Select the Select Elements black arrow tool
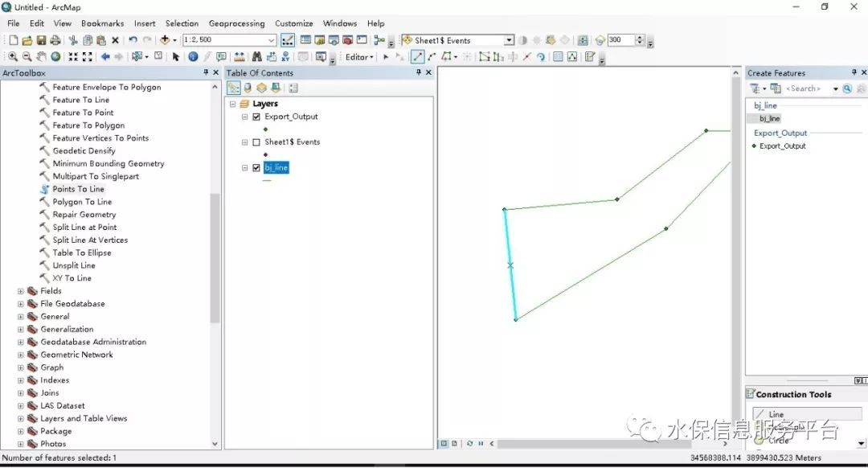 click(176, 56)
